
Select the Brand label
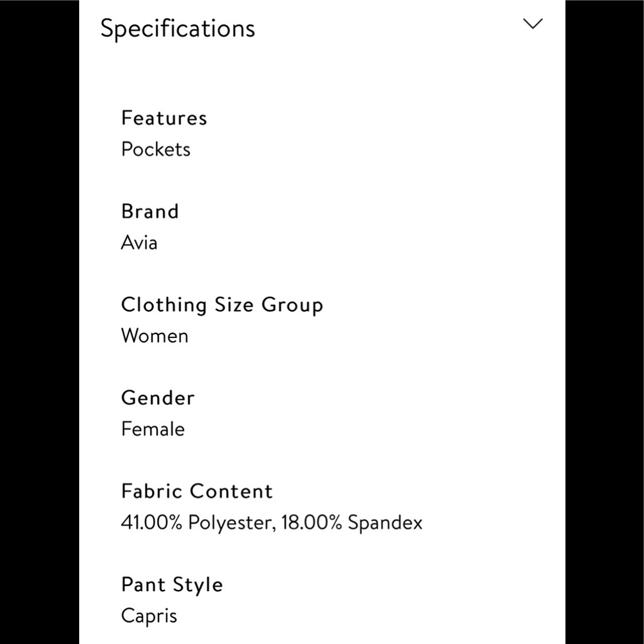pos(150,211)
